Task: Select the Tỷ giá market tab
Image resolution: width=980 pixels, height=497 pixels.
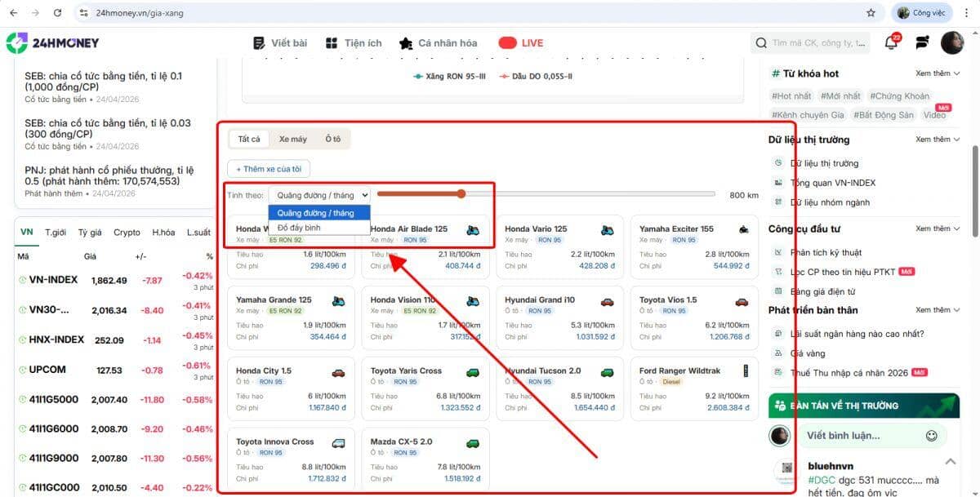Action: (x=90, y=233)
